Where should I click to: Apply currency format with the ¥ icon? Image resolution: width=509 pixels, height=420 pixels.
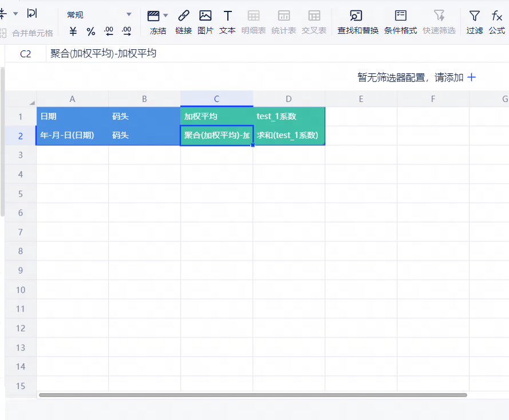[x=73, y=31]
